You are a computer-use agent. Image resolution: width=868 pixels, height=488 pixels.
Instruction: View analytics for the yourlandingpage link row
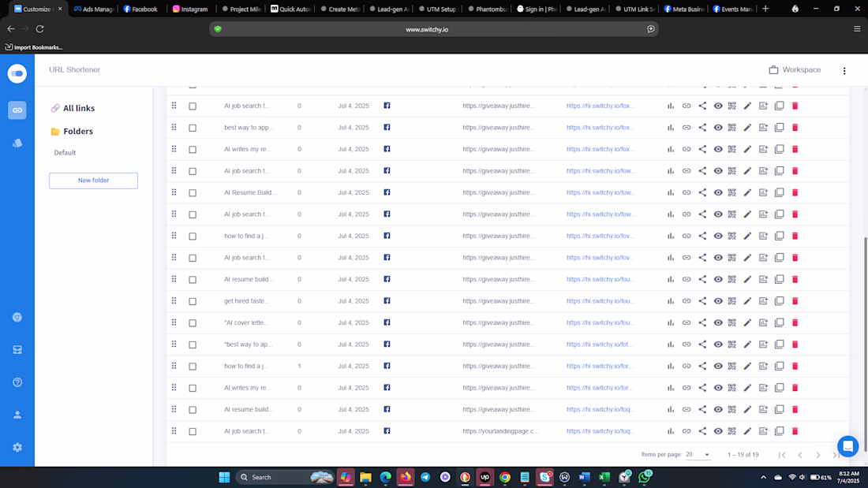[671, 431]
